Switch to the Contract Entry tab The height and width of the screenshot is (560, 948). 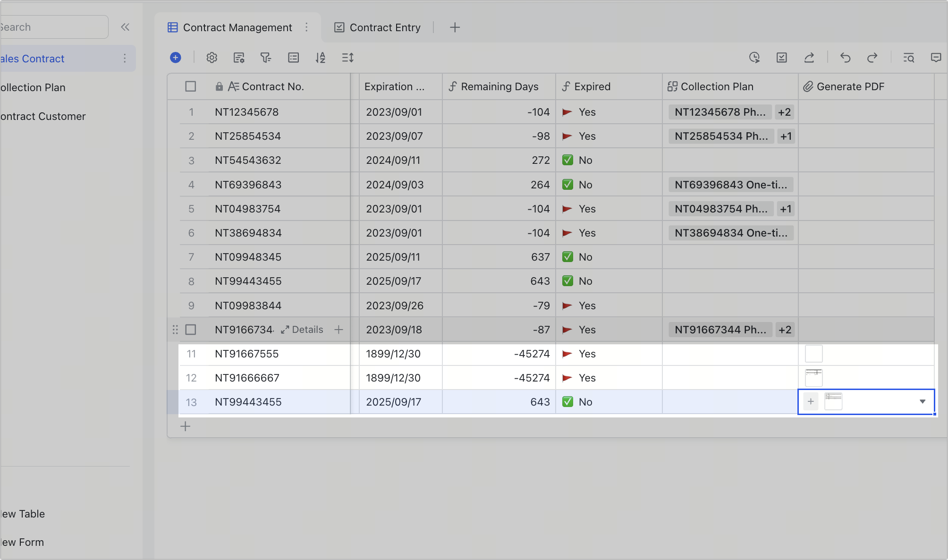click(x=385, y=27)
